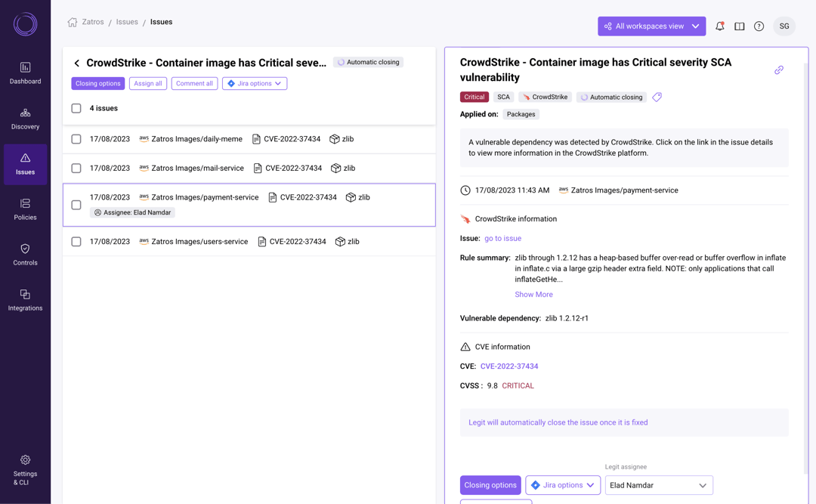Screen dimensions: 816x504
Task: Check the users-service issue checkbox
Action: pyautogui.click(x=76, y=241)
